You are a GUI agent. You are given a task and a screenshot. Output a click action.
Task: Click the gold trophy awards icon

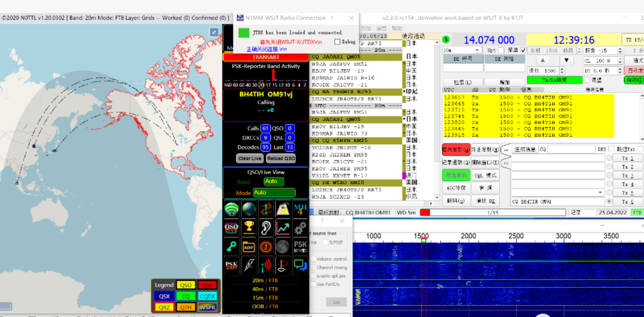tap(249, 228)
